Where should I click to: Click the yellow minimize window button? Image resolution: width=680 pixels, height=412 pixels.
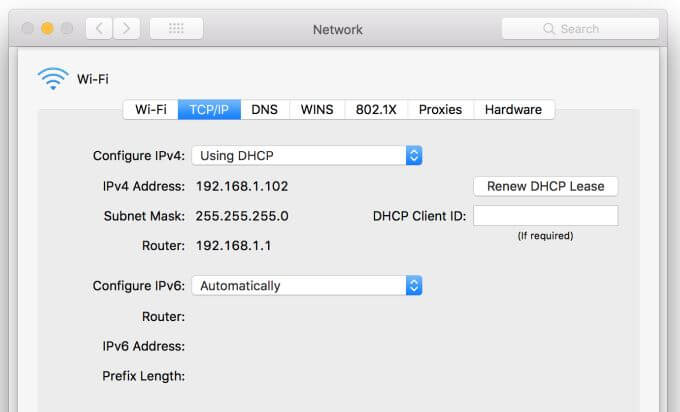coord(46,28)
